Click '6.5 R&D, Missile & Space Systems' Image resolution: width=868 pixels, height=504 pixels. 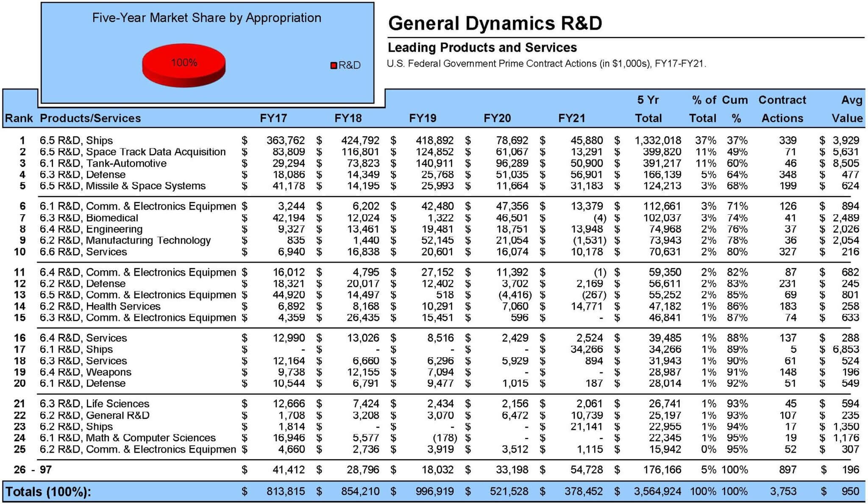[122, 186]
